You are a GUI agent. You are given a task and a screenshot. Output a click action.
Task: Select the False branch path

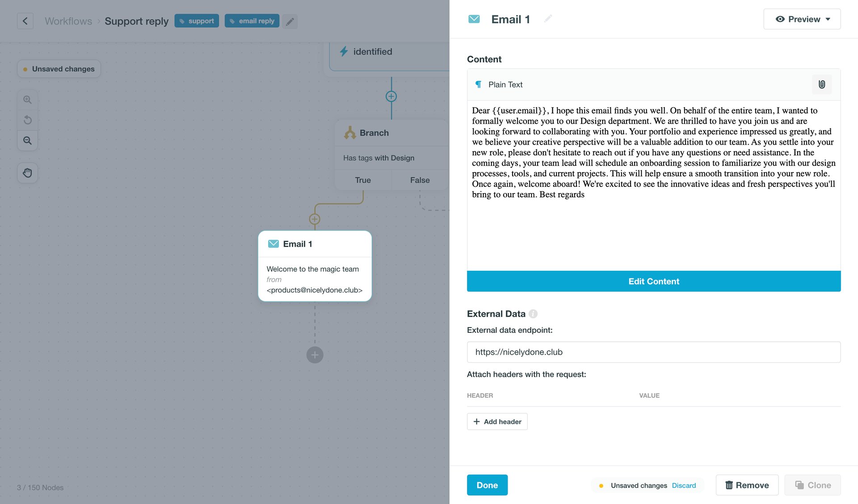pos(419,180)
